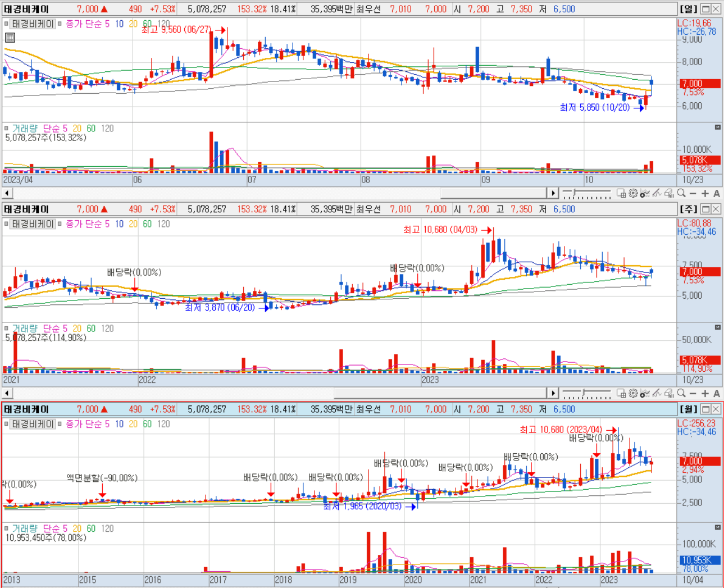Screen dimensions: 724x588
Task: Toggle the square marker before 거래량 in daily chart
Action: [7, 129]
